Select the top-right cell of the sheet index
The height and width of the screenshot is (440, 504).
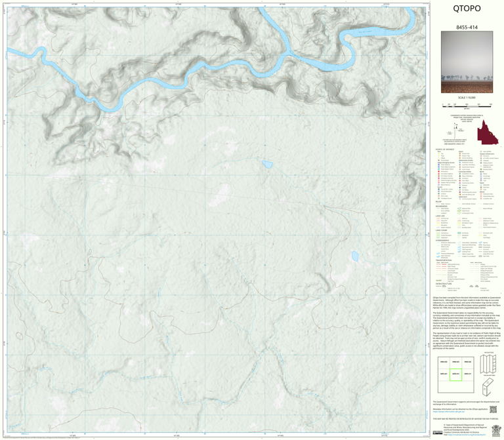[x=468, y=362]
